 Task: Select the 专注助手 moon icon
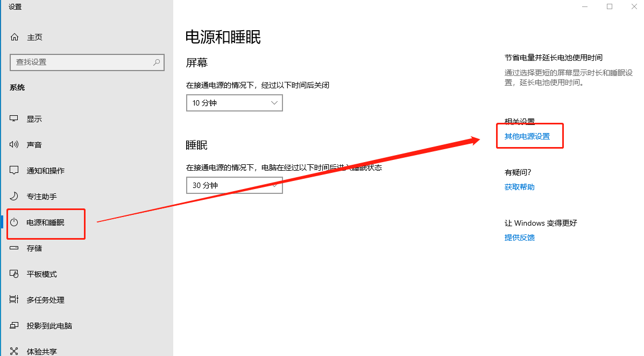[13, 196]
